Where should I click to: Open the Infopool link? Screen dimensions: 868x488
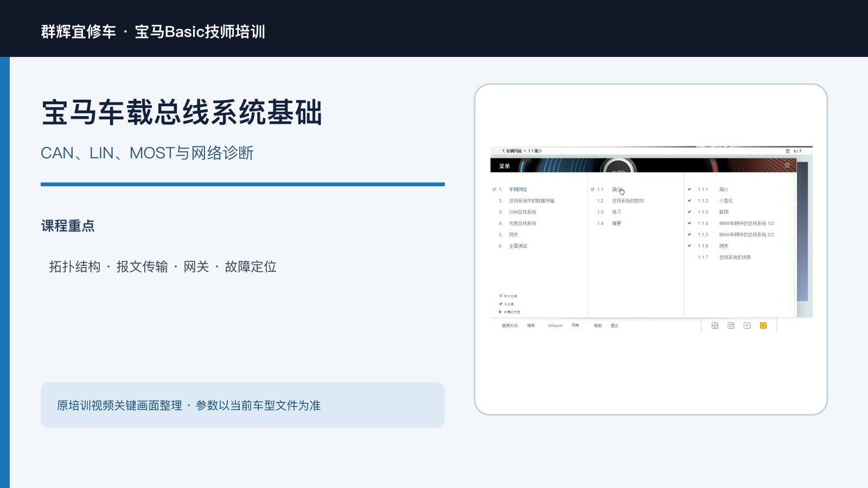pos(555,326)
